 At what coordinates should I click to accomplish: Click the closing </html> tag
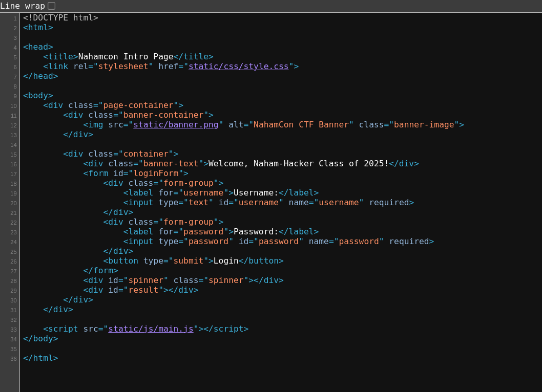pos(40,358)
